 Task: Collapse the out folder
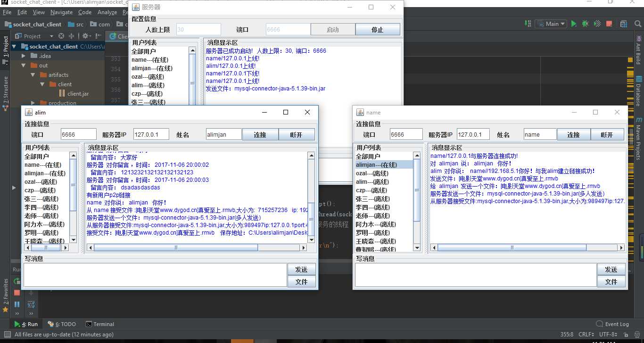24,65
